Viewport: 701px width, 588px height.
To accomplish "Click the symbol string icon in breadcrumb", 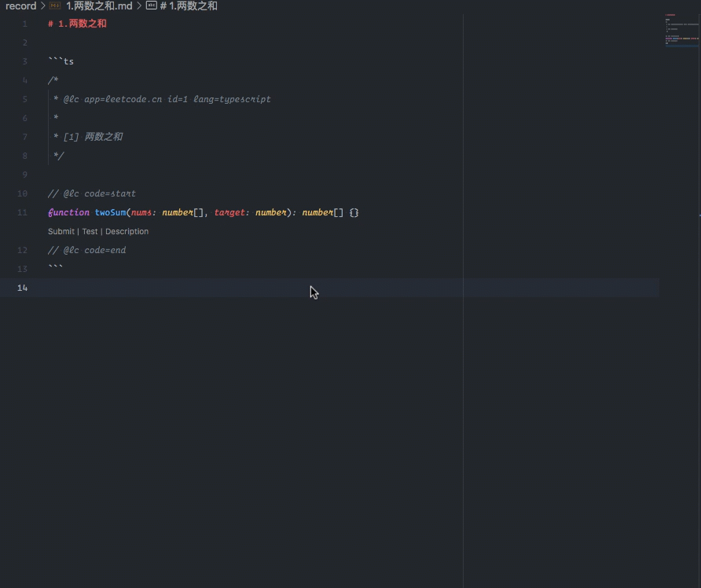I will [x=152, y=6].
